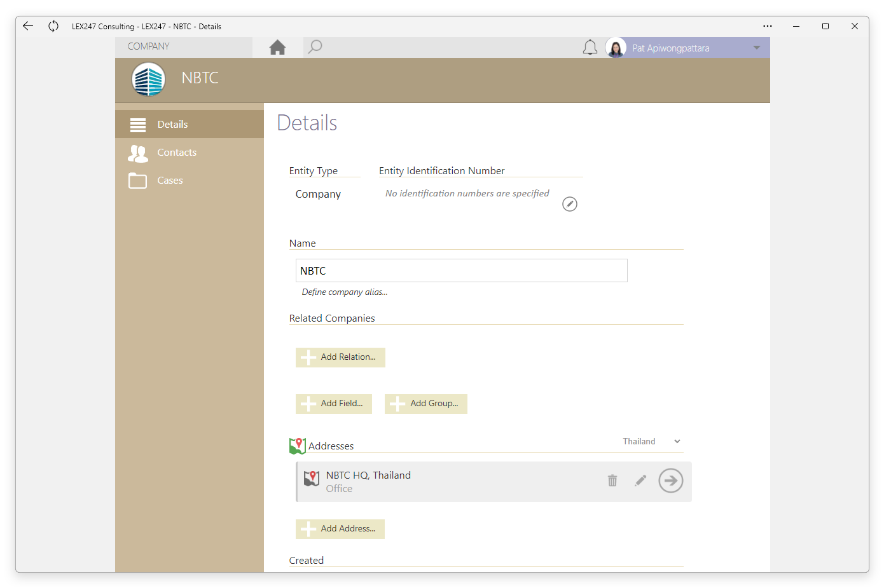Click the Office address type label
Screen dimensions: 884x588
tap(339, 488)
